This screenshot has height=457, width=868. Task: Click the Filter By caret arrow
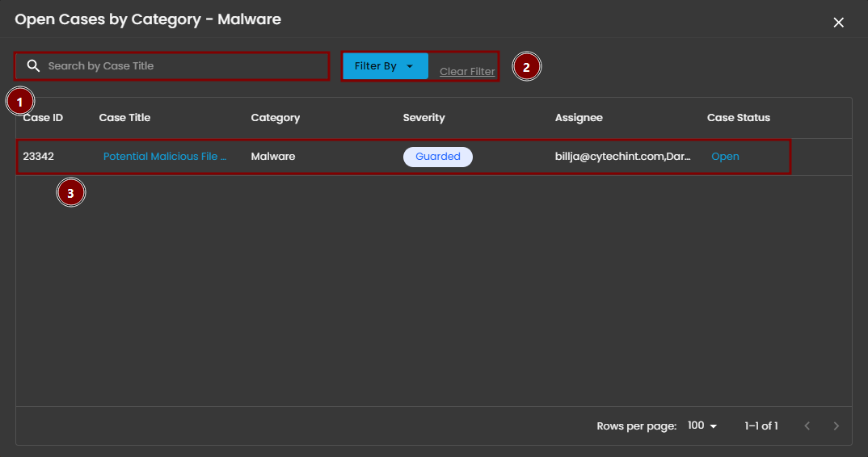[410, 66]
